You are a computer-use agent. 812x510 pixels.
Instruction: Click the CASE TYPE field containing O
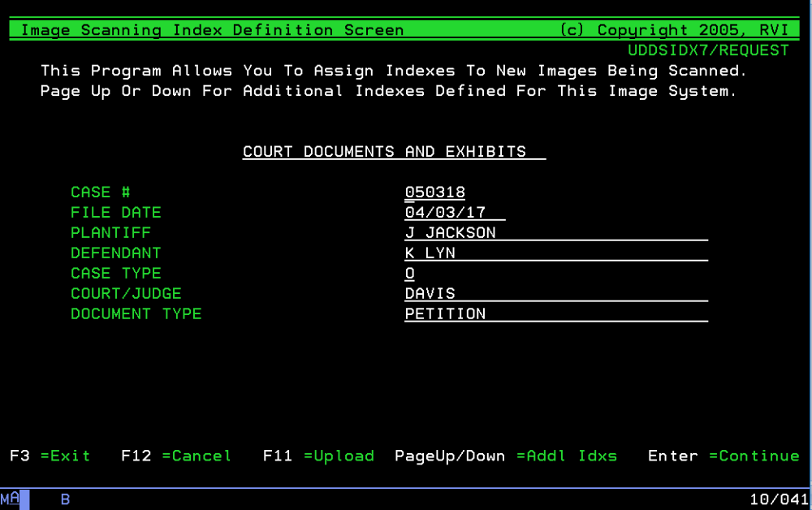coord(409,273)
